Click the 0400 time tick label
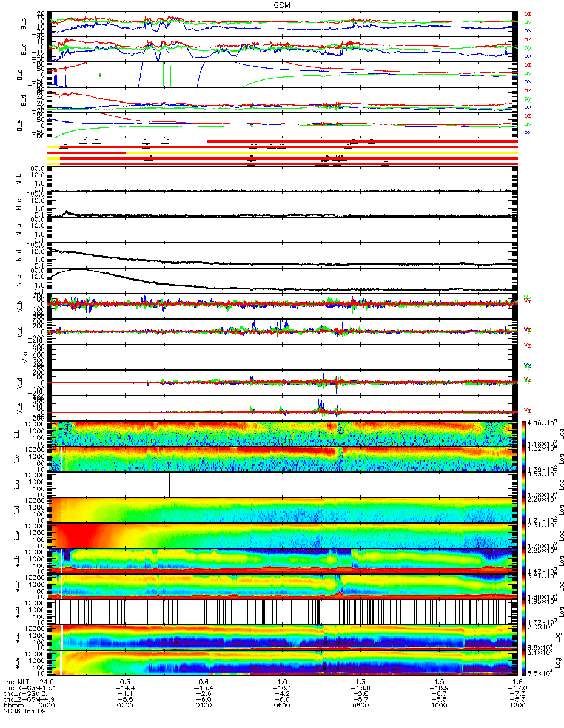This screenshot has width=564, height=728. (203, 706)
